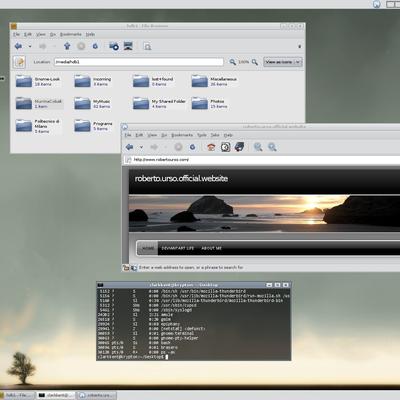Viewport: 400px width, 400px height.
Task: Click the sunset beach banner image
Action: tap(264, 213)
